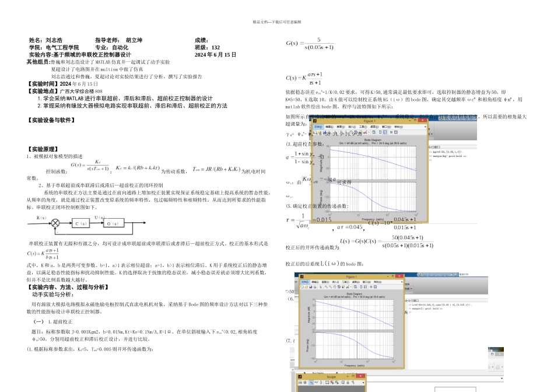The image size is (554, 392).
Task: Select Data Cursor tool in lower Figure 1 toolbar
Action: [x=343, y=287]
